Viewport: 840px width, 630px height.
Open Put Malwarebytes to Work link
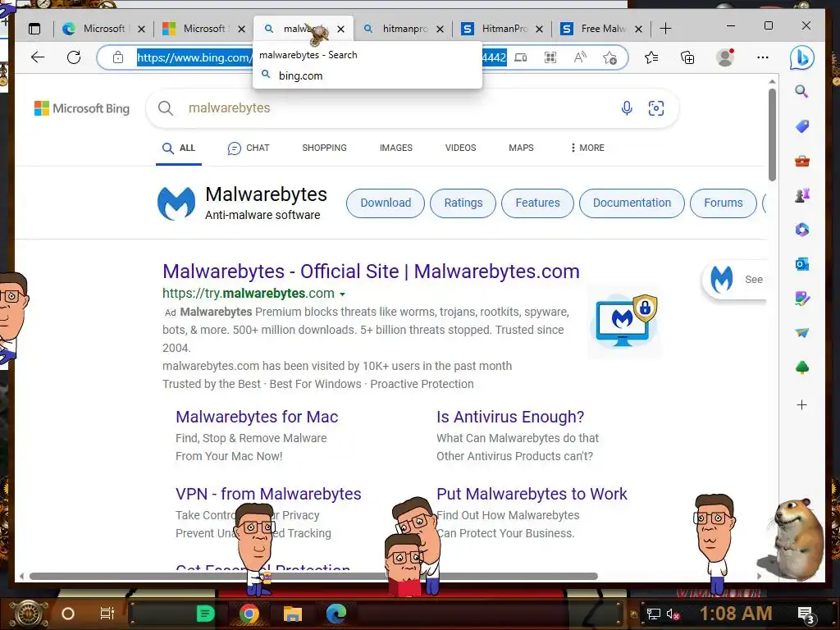tap(532, 494)
